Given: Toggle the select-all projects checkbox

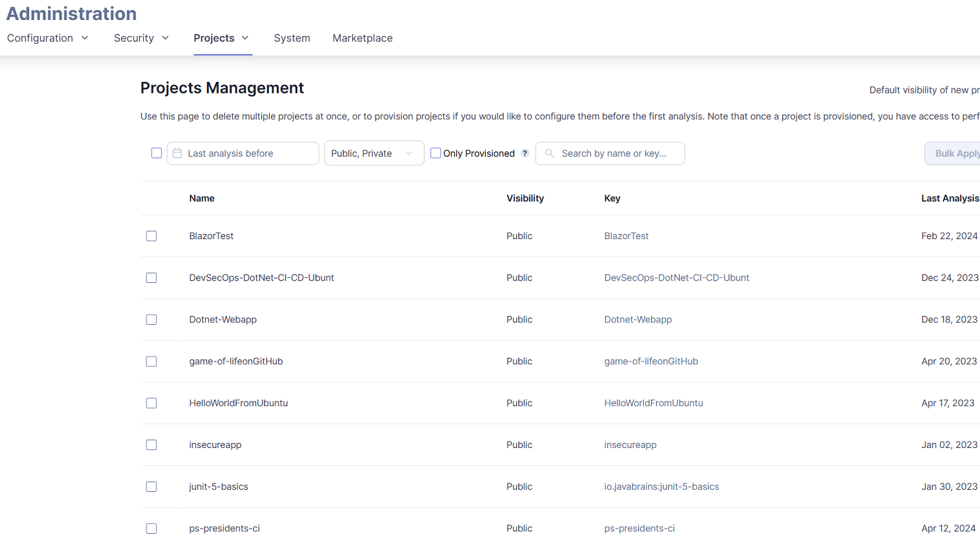Looking at the screenshot, I should (156, 153).
